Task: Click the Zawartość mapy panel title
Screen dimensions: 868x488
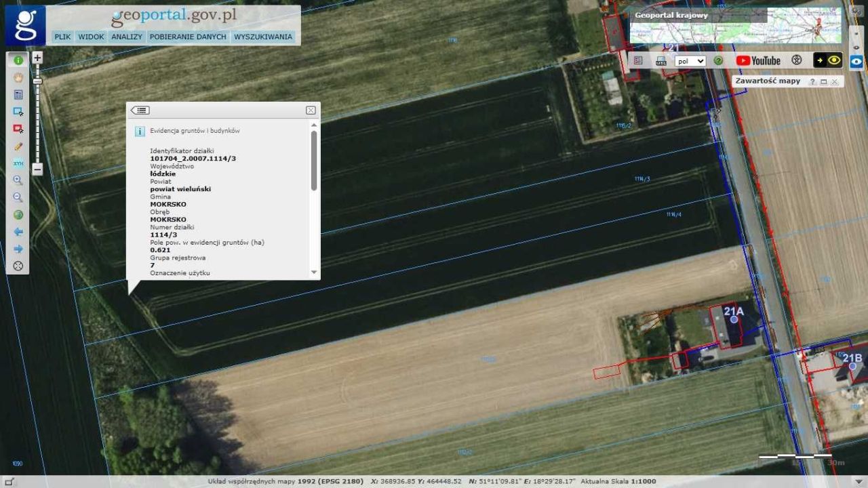Action: coord(767,81)
